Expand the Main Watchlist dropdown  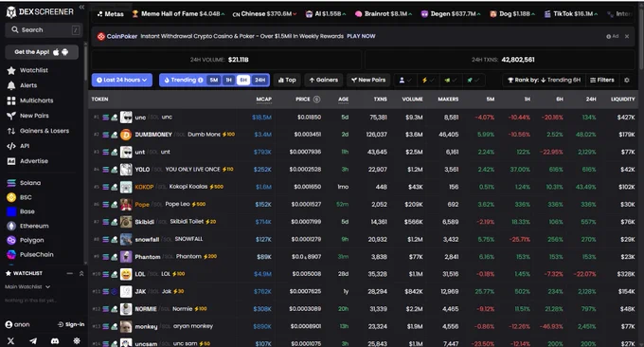27,287
